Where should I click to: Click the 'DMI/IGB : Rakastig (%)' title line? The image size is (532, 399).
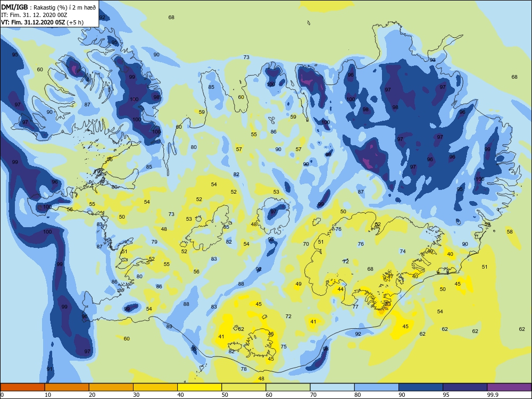48,7
